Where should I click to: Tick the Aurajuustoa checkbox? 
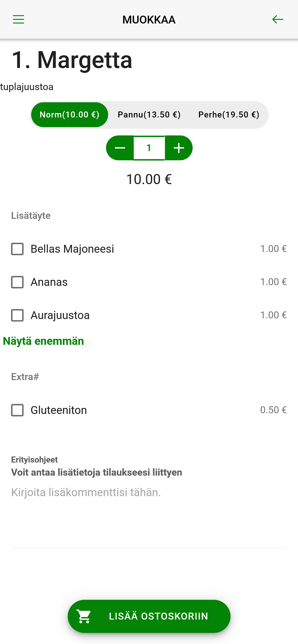point(17,315)
